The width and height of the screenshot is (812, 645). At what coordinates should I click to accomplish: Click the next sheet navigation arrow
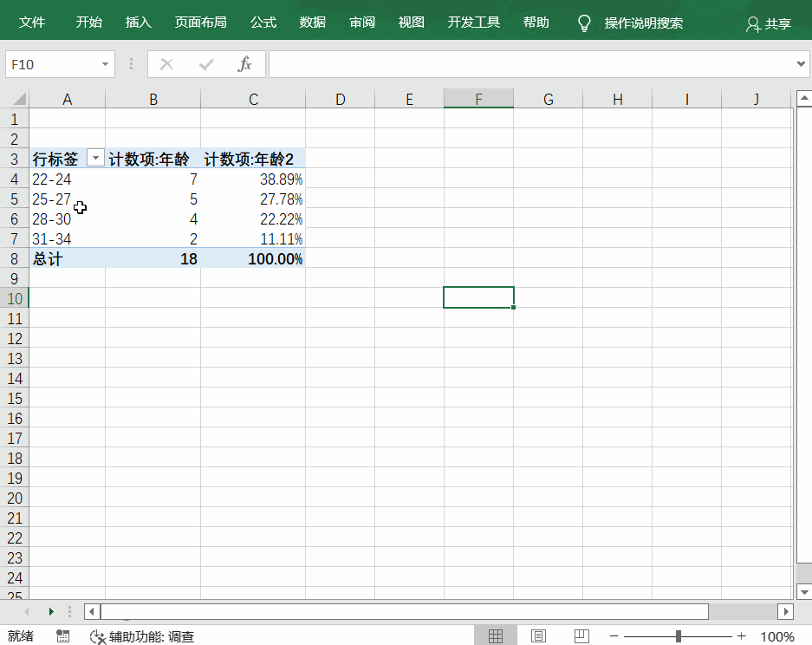tap(51, 611)
